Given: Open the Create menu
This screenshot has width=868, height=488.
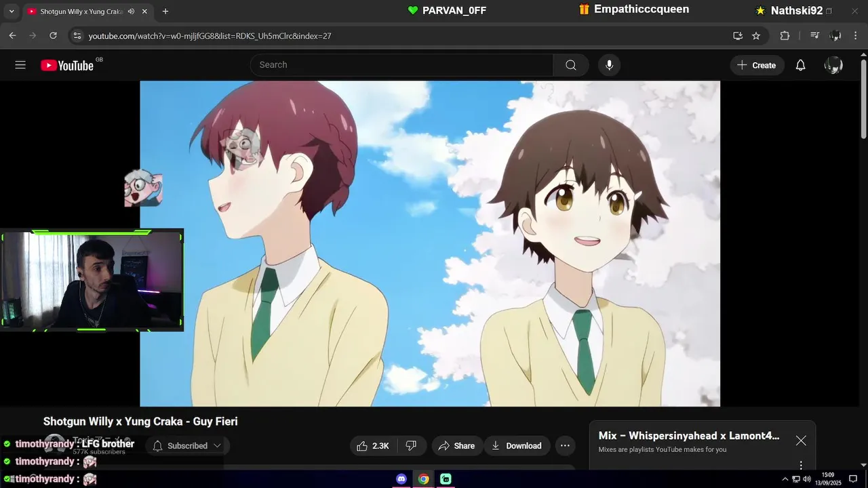Looking at the screenshot, I should [757, 65].
